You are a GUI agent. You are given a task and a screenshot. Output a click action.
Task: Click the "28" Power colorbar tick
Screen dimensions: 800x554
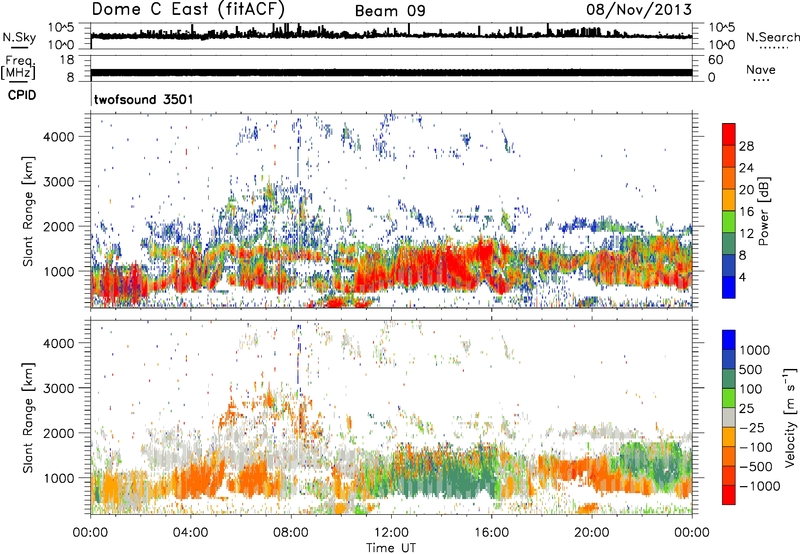pos(746,146)
